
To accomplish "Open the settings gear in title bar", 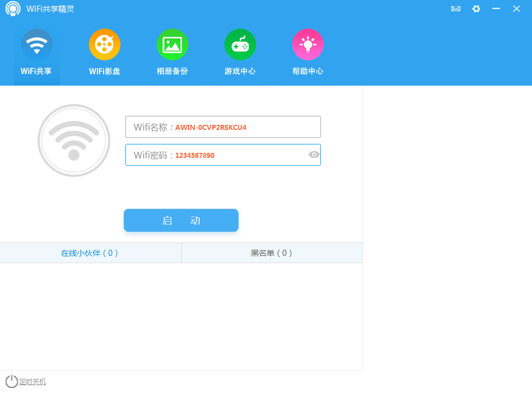I will (476, 8).
